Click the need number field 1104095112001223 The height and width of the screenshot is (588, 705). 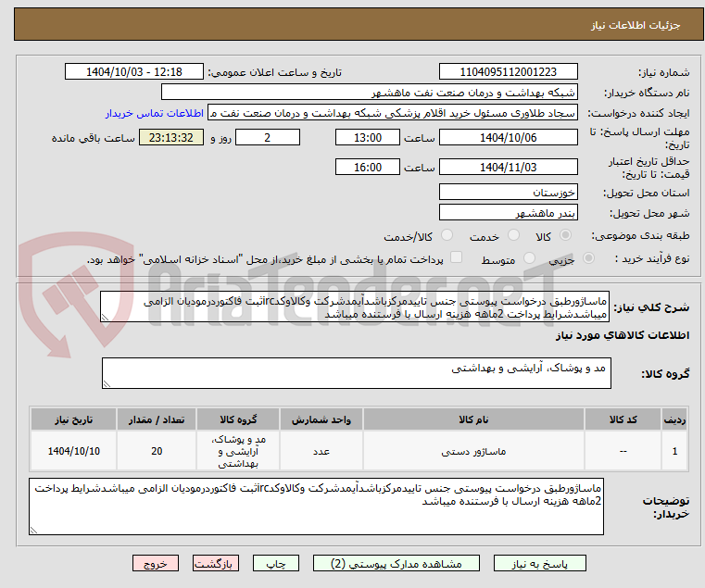pos(508,72)
